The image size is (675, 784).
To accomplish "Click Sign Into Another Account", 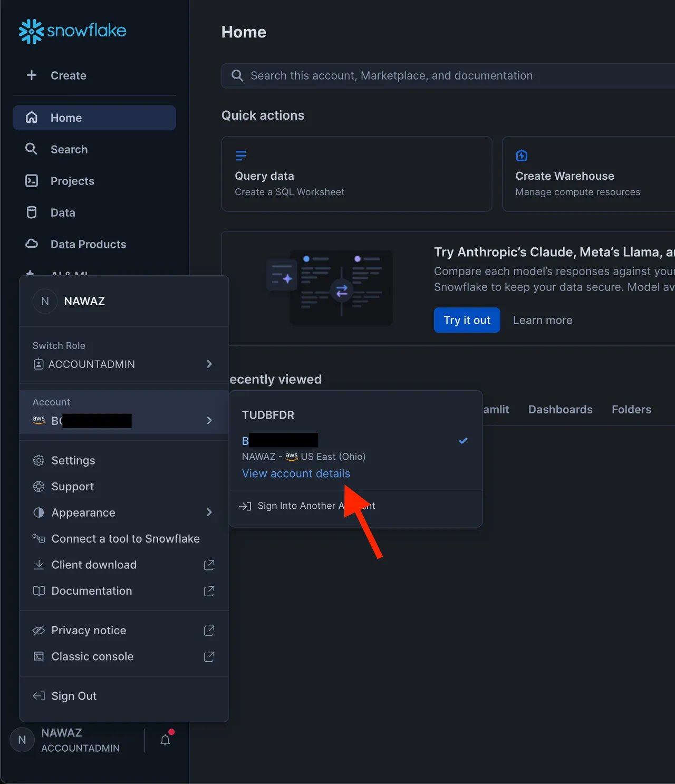I will point(356,506).
